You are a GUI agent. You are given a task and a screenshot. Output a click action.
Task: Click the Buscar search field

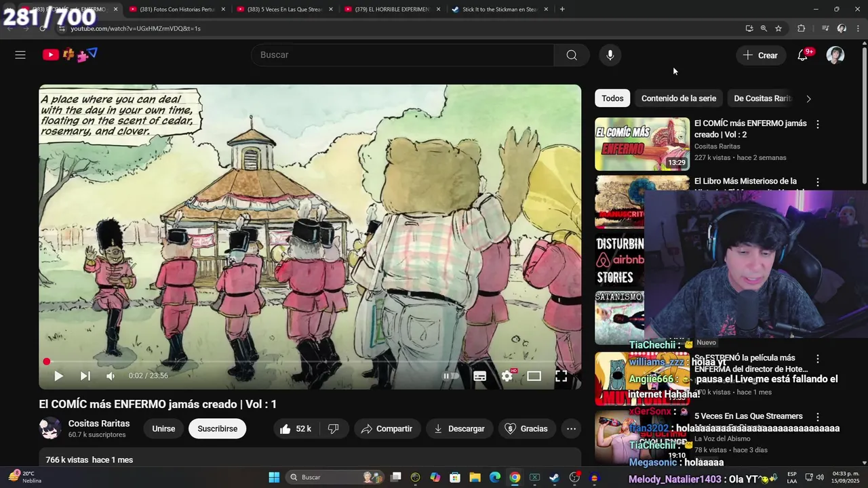(403, 55)
